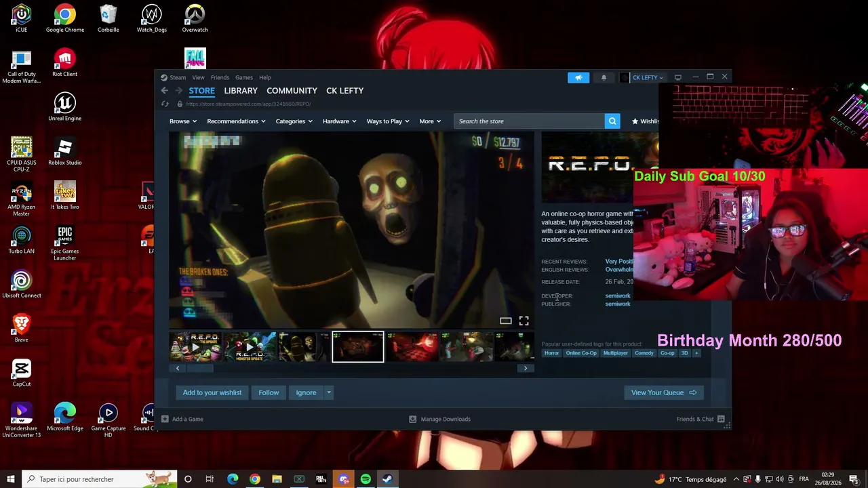Click View Your Queue
The width and height of the screenshot is (868, 488).
(x=664, y=392)
